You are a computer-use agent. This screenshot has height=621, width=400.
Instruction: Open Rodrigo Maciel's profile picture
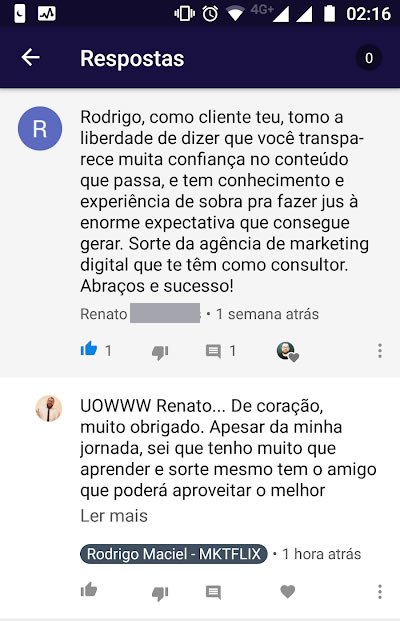(49, 408)
